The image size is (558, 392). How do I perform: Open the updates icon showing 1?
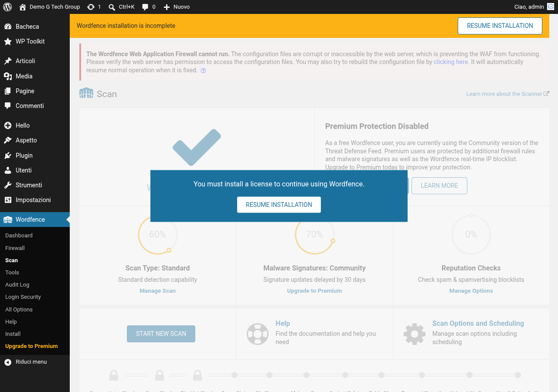[91, 7]
